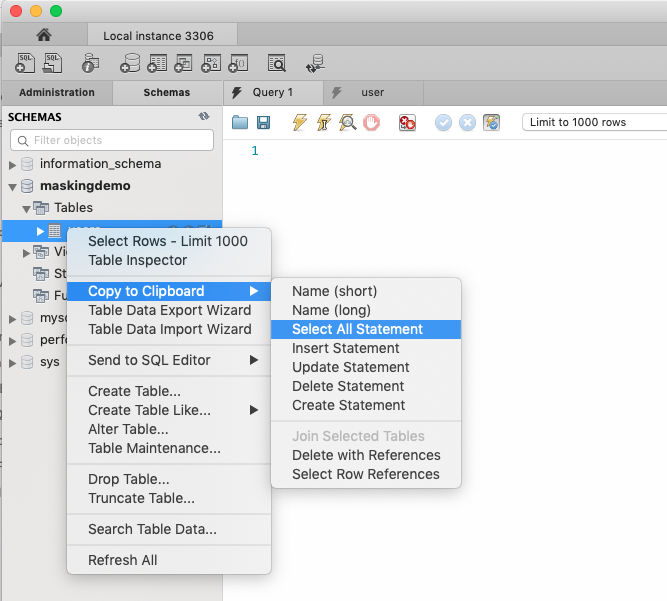Open the Send to SQL Editor submenu
Image resolution: width=667 pixels, height=601 pixels.
[168, 360]
